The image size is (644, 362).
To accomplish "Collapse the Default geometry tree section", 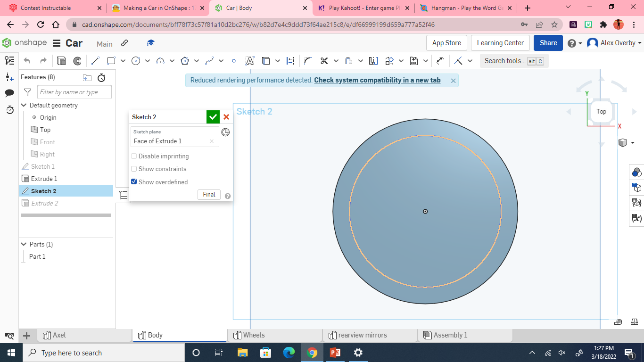I will pyautogui.click(x=24, y=105).
